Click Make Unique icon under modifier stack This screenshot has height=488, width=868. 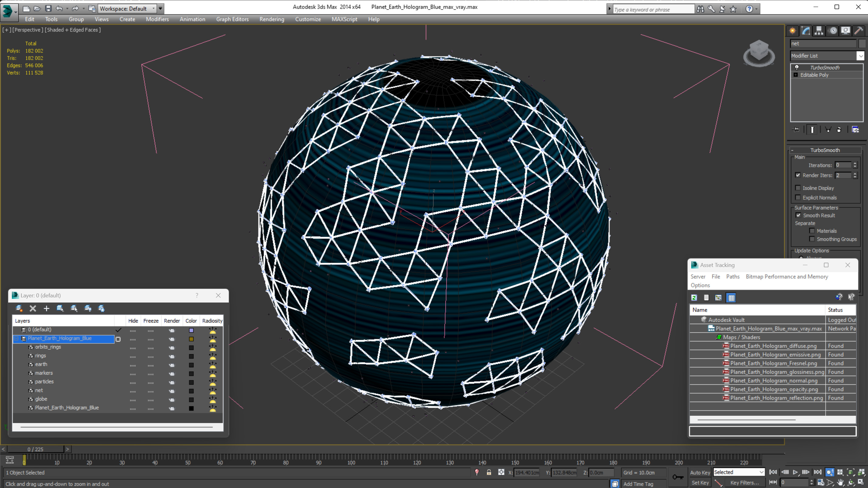(x=828, y=129)
